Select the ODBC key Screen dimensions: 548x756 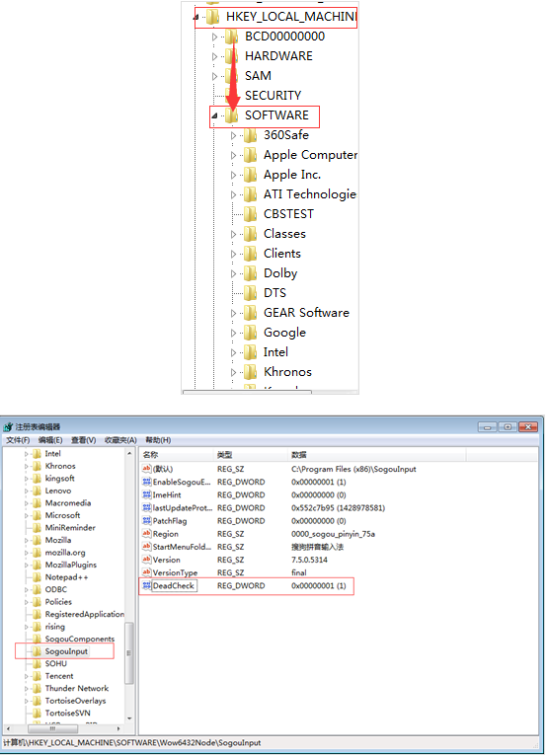(x=56, y=589)
